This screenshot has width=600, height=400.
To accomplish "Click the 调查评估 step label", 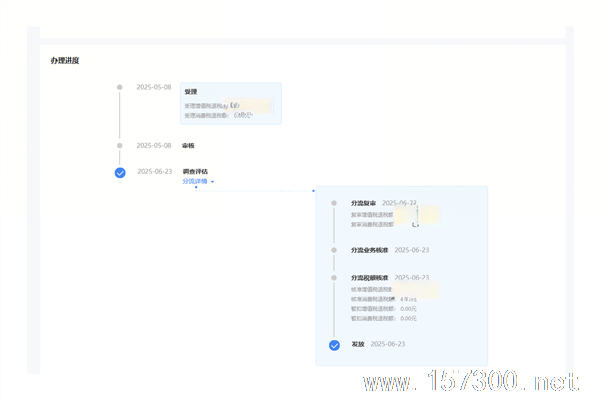I will [x=195, y=171].
